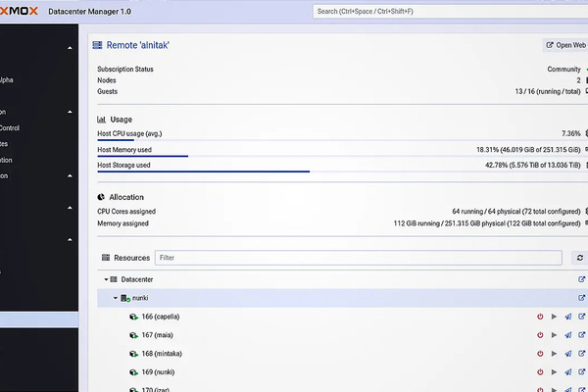Screen dimensions: 588x392
Task: Click the Search field at top
Action: 451,11
